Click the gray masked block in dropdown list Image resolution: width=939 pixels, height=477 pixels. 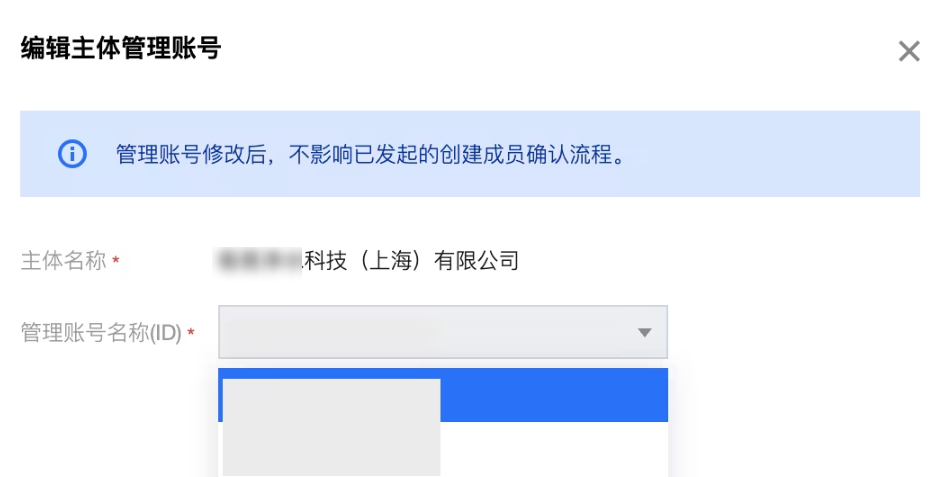[x=331, y=427]
